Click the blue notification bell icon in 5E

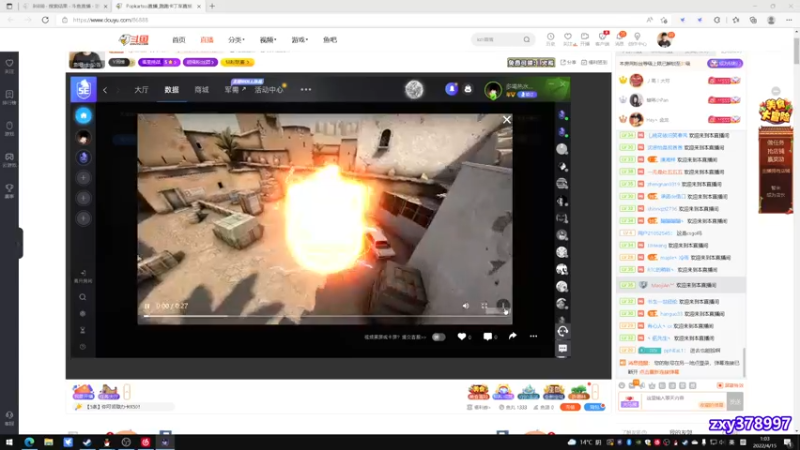(x=451, y=89)
